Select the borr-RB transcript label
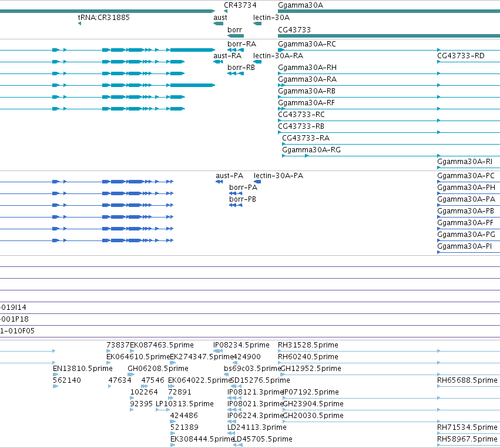This screenshot has width=500, height=448. coord(241,68)
